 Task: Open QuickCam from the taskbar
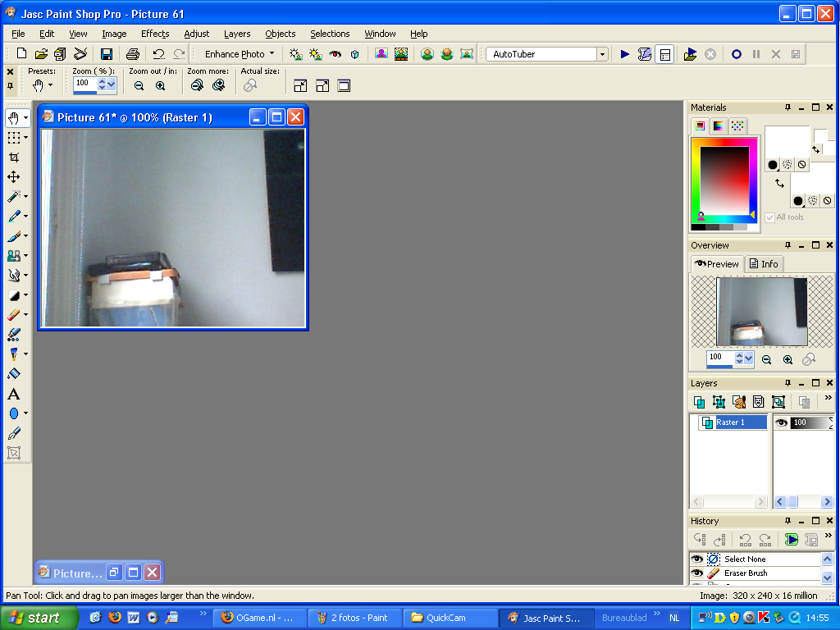coord(450,618)
